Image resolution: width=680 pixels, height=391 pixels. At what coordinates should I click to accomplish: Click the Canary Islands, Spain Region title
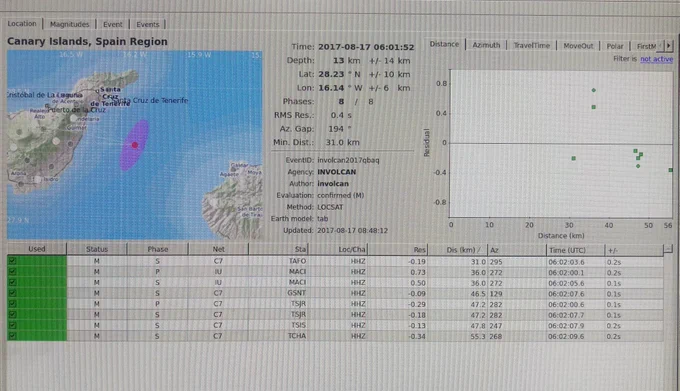click(87, 42)
